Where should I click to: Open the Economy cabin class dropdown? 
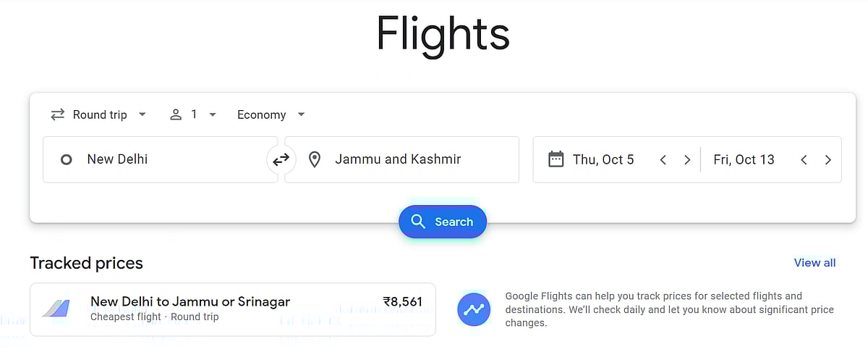(x=271, y=114)
